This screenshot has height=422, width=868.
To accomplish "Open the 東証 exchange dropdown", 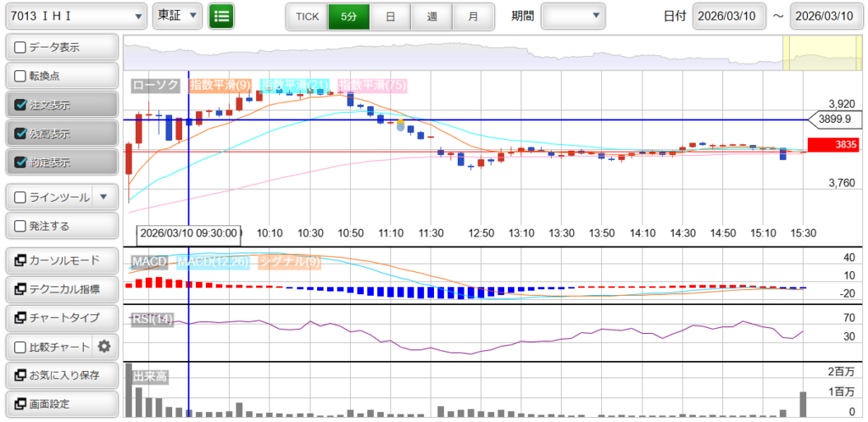I will [x=177, y=15].
